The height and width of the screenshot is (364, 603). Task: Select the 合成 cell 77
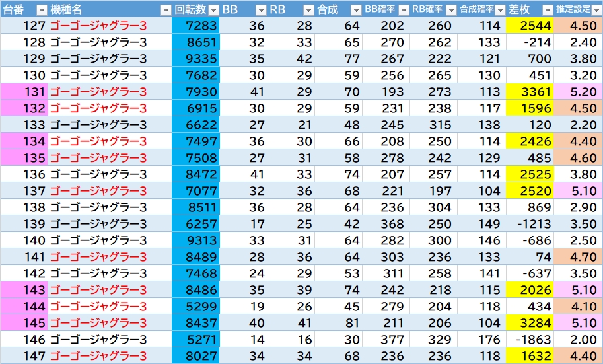pos(338,59)
